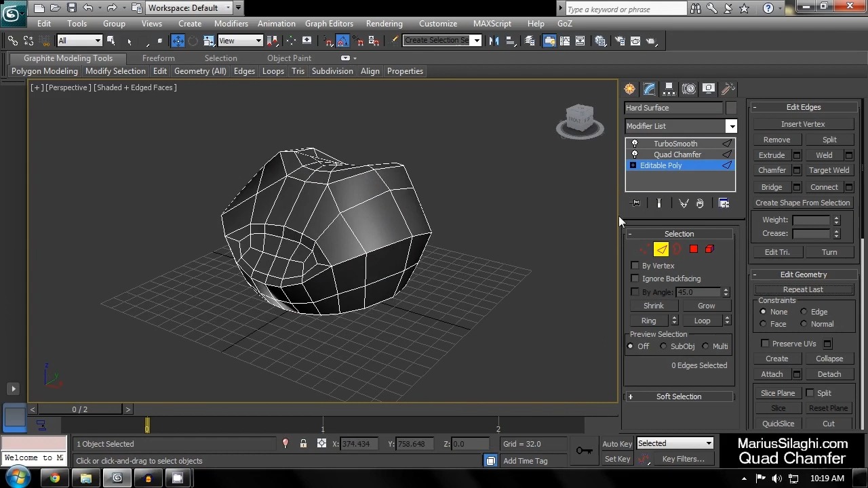This screenshot has height=488, width=868.
Task: Select the Vertex sub-object icon
Action: pos(644,249)
